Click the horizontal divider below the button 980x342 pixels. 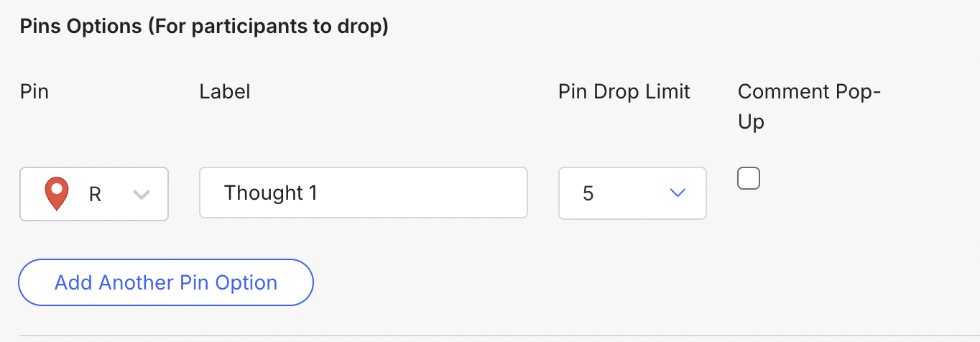pyautogui.click(x=490, y=336)
